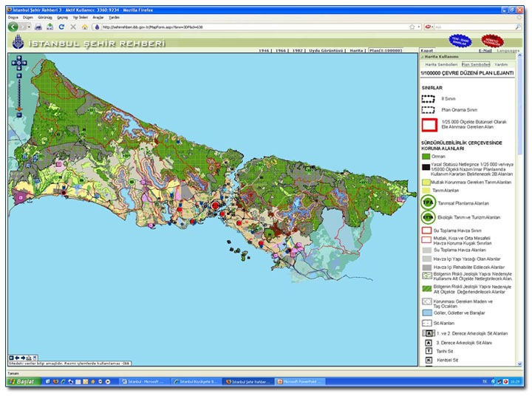Bookmark the page with the star icon

(x=412, y=27)
